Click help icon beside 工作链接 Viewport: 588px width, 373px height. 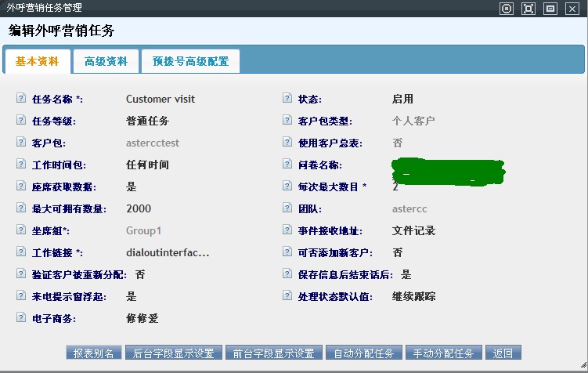20,253
